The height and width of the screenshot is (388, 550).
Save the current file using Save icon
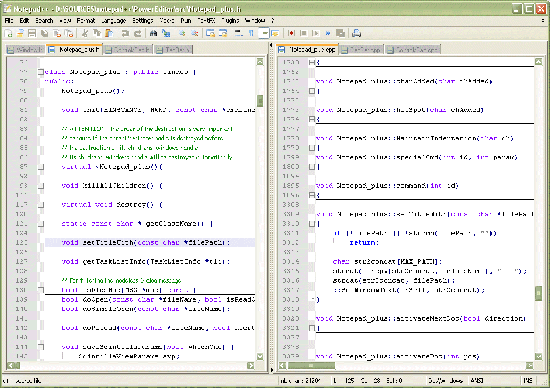32,33
